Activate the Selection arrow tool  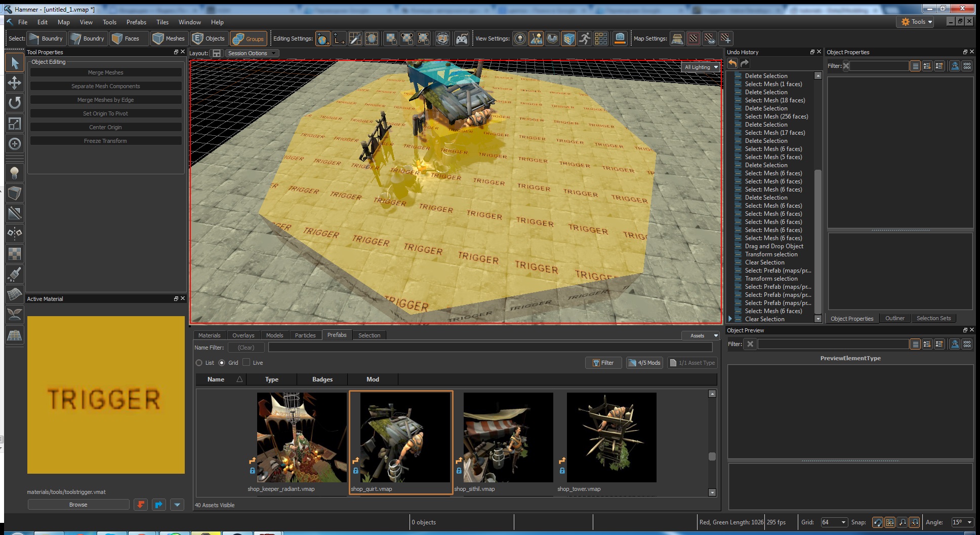click(x=15, y=63)
